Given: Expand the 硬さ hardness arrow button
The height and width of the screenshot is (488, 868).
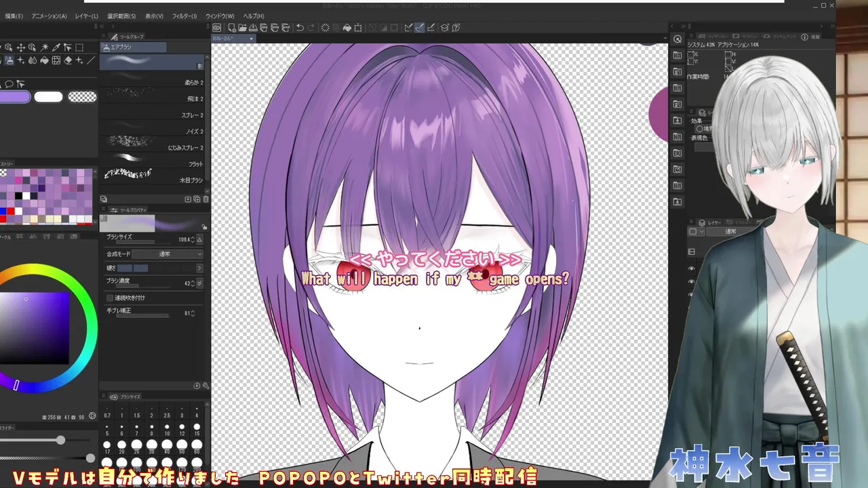Looking at the screenshot, I should (199, 268).
